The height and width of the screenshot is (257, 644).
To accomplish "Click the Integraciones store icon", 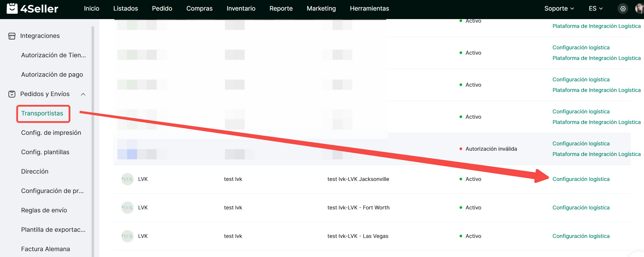I will [x=12, y=36].
